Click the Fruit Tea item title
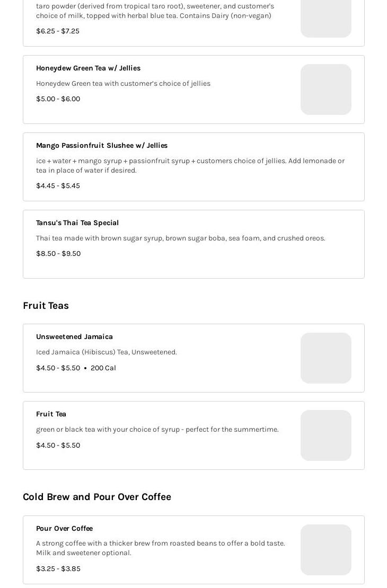387x588 pixels. click(51, 414)
